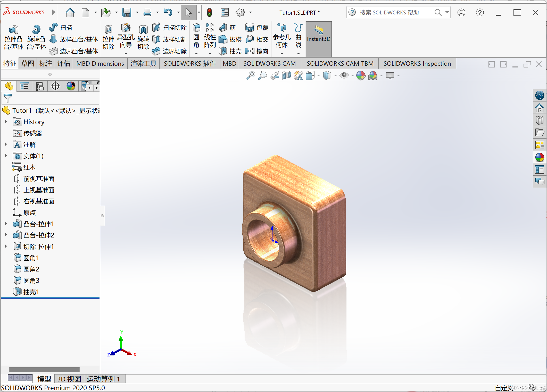Expand the History folder in feature tree
Viewport: 547px width, 392px height.
pos(6,121)
